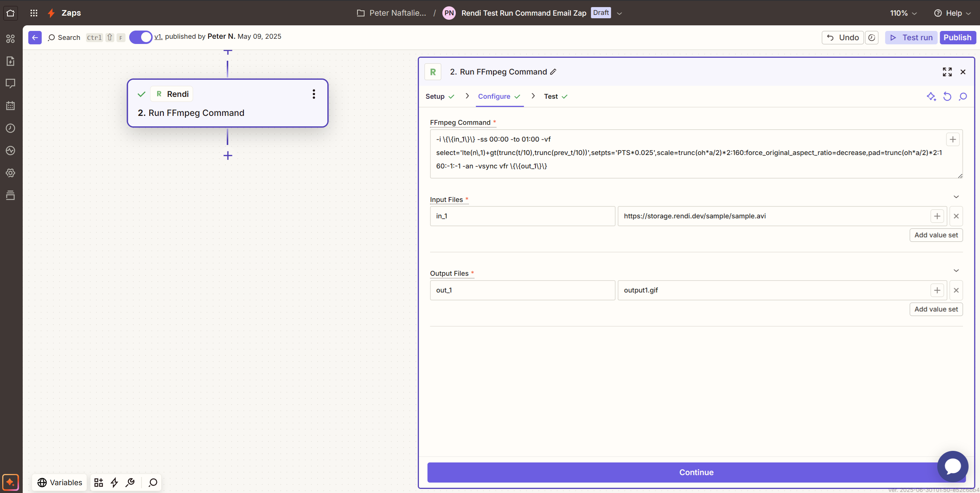Screen dimensions: 980x493
Task: Click the Rendi Test Run Command Email Zap title
Action: (x=524, y=13)
